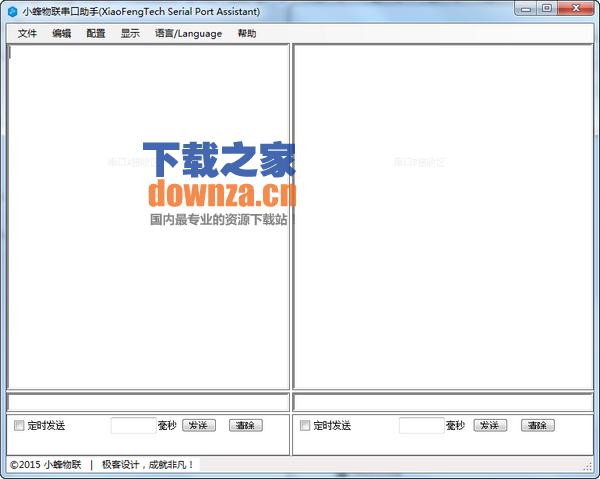Viewport: 600px width, 479px height.
Task: Click the left 发送 button
Action: [x=199, y=425]
